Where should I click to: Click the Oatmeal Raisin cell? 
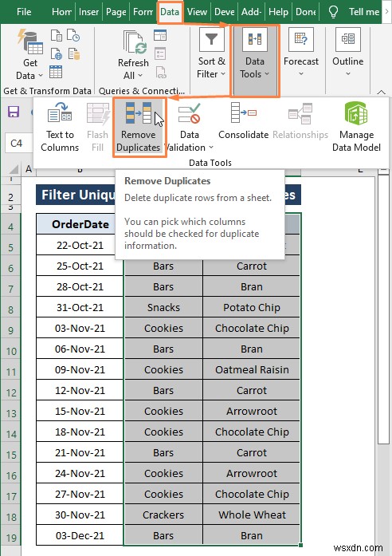click(x=252, y=369)
